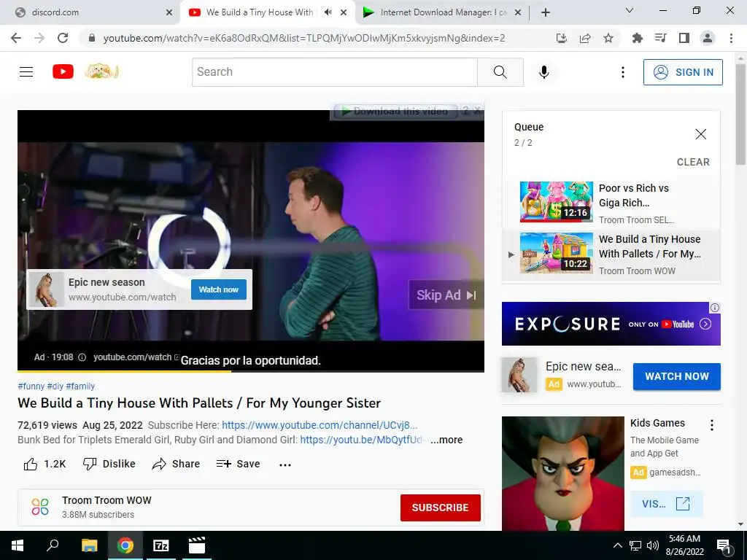This screenshot has height=560, width=747.
Task: Click the Dislike button
Action: tap(109, 464)
